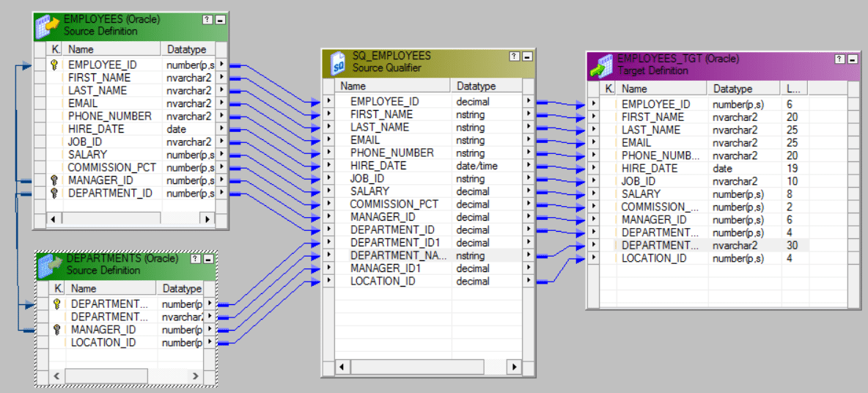The height and width of the screenshot is (393, 868).
Task: Click input port arrow of FIRST_NAME in EMPLOYEES_TGT
Action: 594,117
